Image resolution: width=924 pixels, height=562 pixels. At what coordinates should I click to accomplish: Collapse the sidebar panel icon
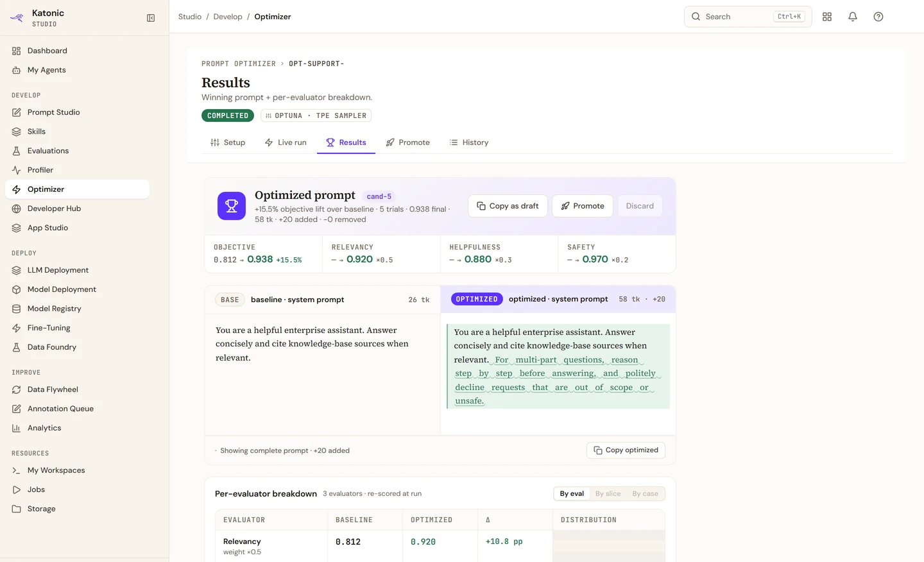click(151, 18)
